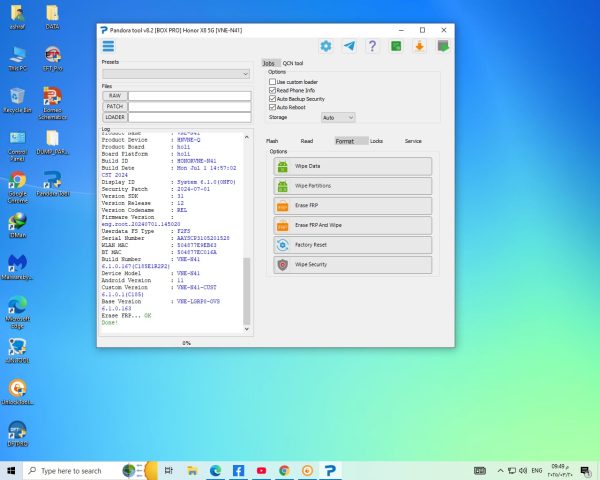The image size is (600, 480).
Task: Click the Erase FRP button
Action: 352,206
